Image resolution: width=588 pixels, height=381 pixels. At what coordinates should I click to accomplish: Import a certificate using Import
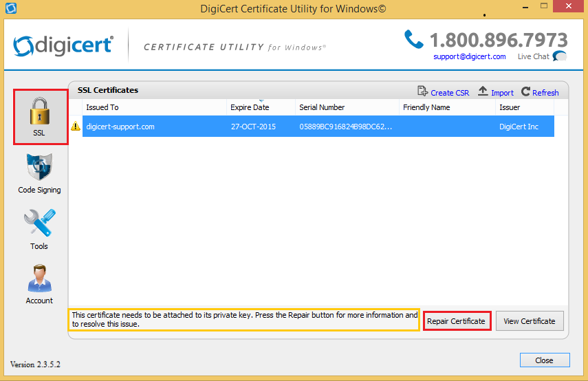(x=496, y=92)
